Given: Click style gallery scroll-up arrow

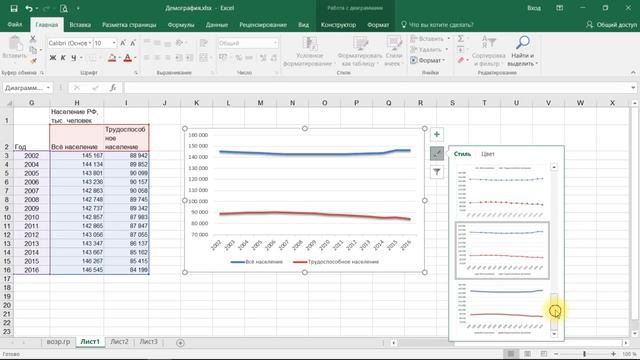Looking at the screenshot, I should 554,167.
